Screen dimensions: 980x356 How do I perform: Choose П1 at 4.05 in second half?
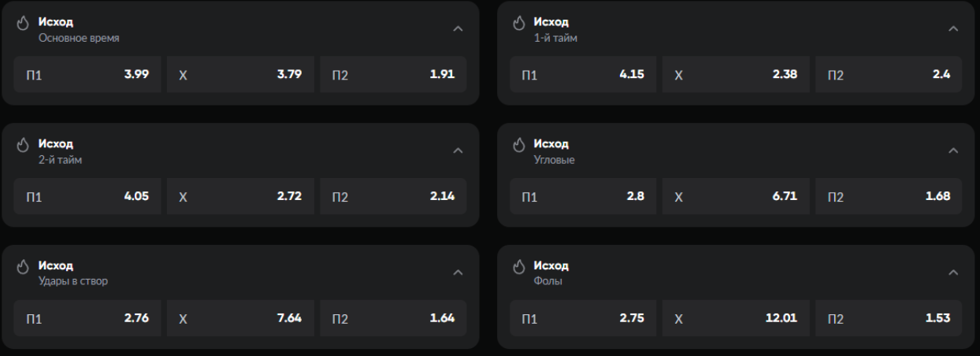coord(87,196)
